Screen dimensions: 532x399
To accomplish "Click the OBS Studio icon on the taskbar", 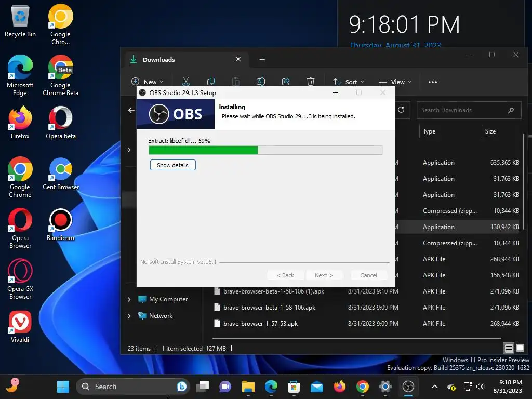I will (408, 387).
